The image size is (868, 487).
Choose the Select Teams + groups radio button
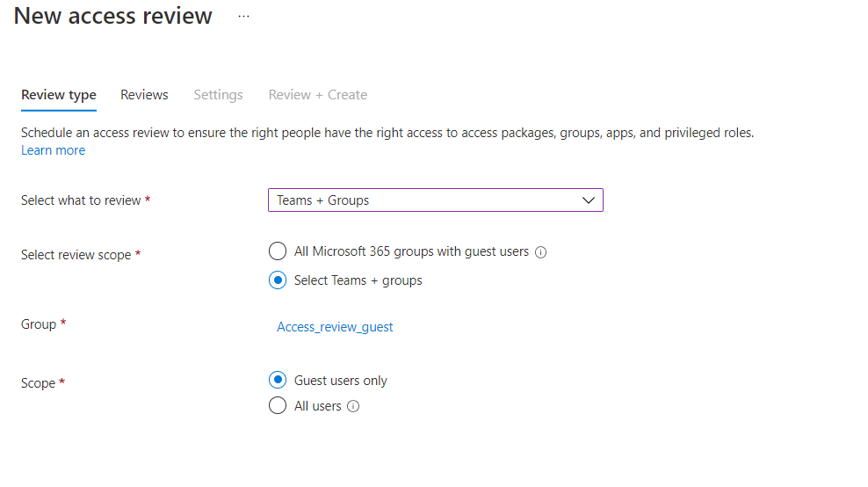(278, 280)
